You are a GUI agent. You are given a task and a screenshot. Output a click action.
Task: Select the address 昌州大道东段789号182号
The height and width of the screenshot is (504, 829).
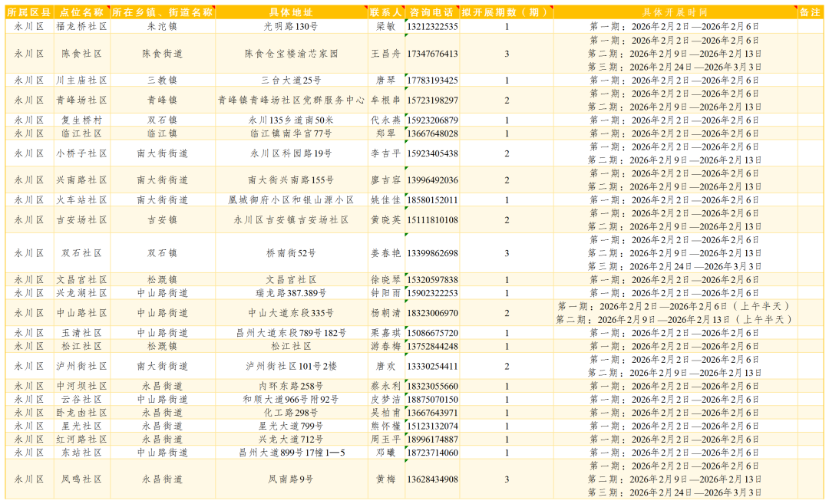point(292,333)
